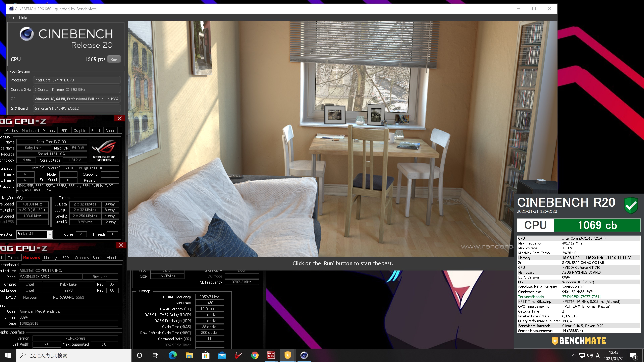Switch to Mainboard tab in upper CPU-Z
644x362 pixels.
click(30, 131)
